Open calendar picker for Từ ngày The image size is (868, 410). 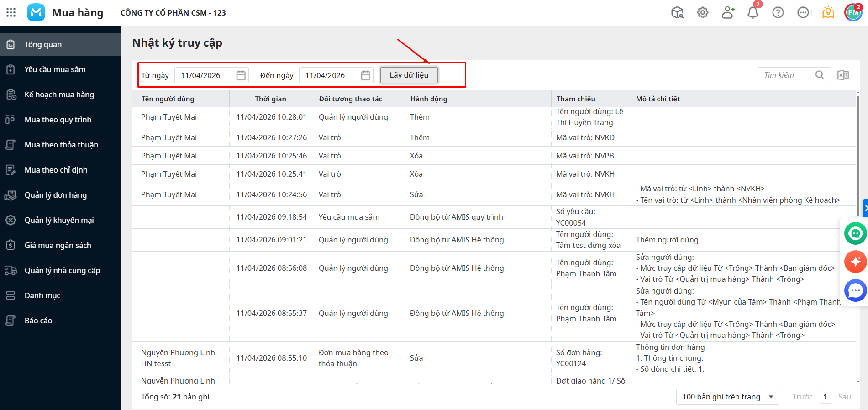point(241,75)
